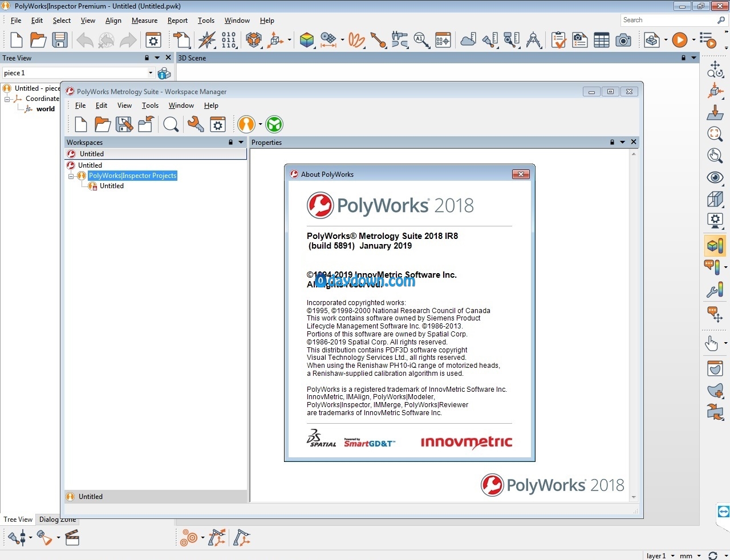Click the refresh icon in status bar
This screenshot has height=560, width=730.
tap(713, 555)
